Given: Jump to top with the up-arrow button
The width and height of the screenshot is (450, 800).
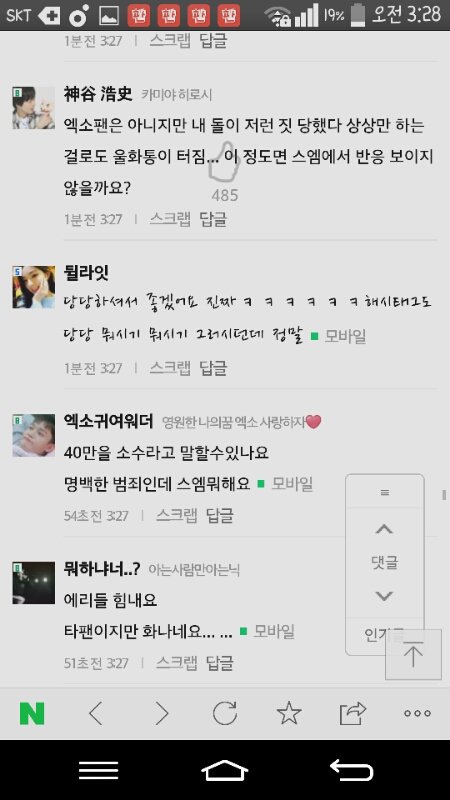Looking at the screenshot, I should pos(413,655).
